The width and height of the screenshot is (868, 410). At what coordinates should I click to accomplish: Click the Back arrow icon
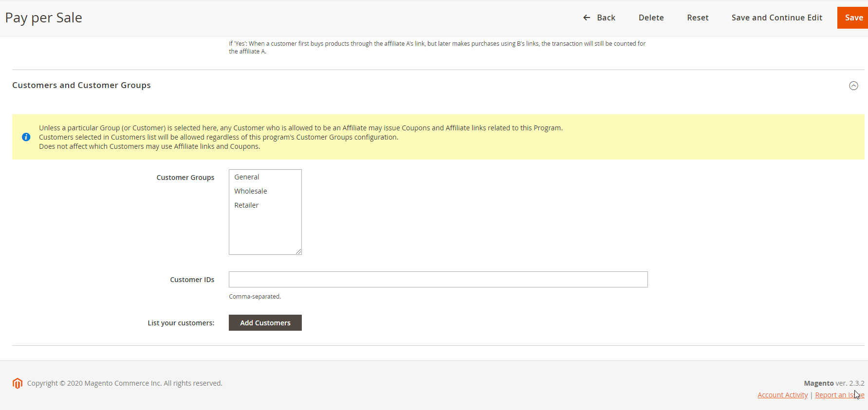click(587, 18)
